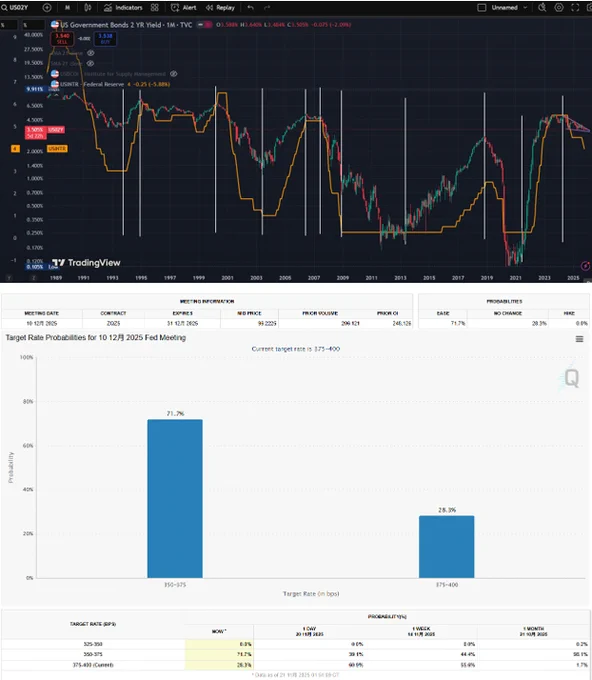Collapse the indicator legend arrow
The width and height of the screenshot is (592, 680).
pos(56,94)
